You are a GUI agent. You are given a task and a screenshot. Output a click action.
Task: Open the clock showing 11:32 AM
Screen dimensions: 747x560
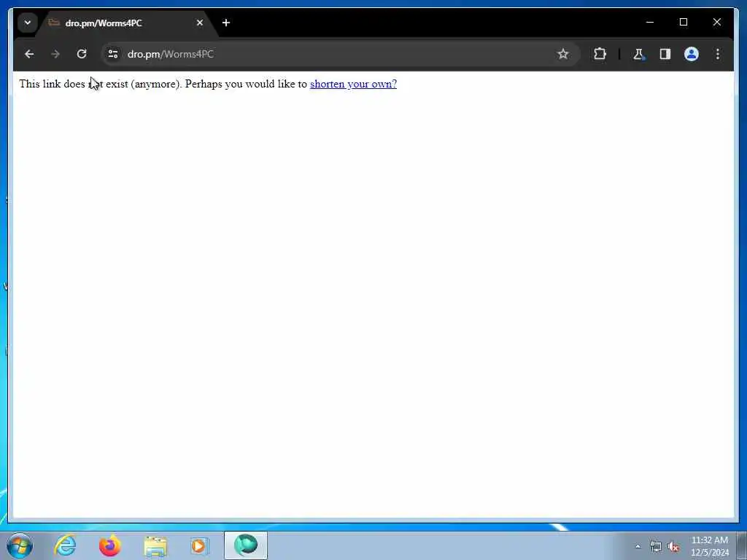click(709, 546)
